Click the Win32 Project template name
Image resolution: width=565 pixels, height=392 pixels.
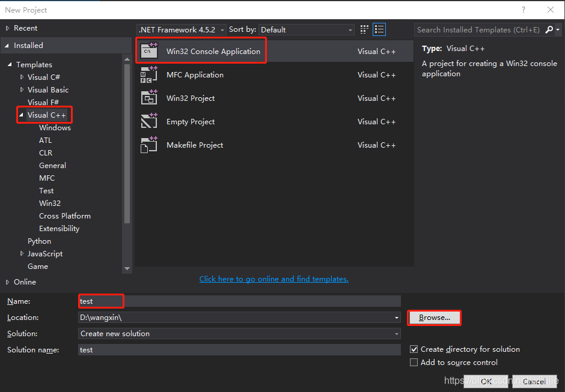click(x=191, y=98)
